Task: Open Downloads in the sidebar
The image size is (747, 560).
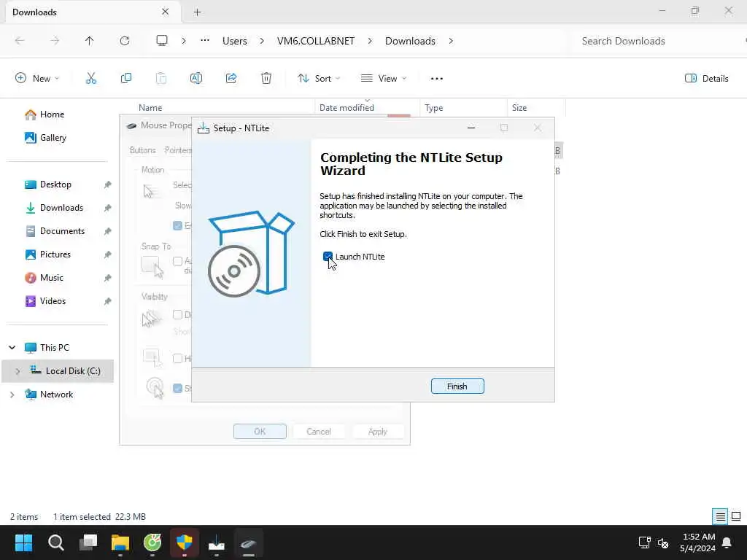Action: 61,208
